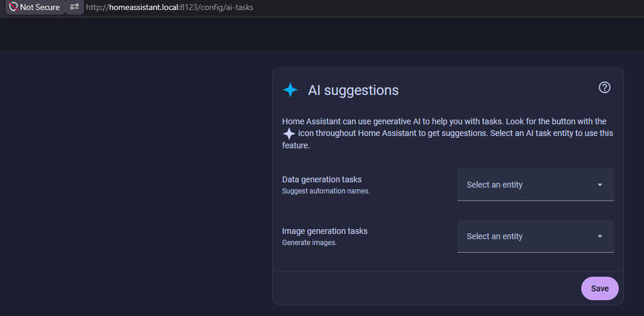The width and height of the screenshot is (644, 316).
Task: Click the AI suggestions heading
Action: pyautogui.click(x=353, y=90)
